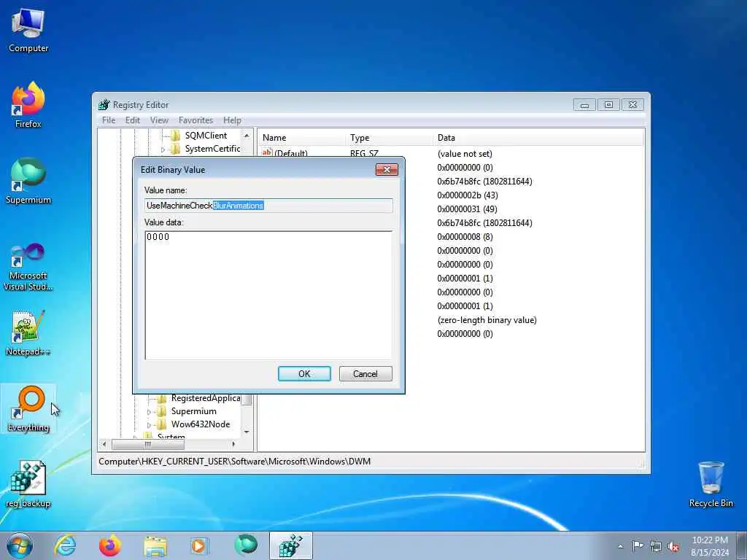
Task: Click inside the Value data editor
Action: point(268,295)
